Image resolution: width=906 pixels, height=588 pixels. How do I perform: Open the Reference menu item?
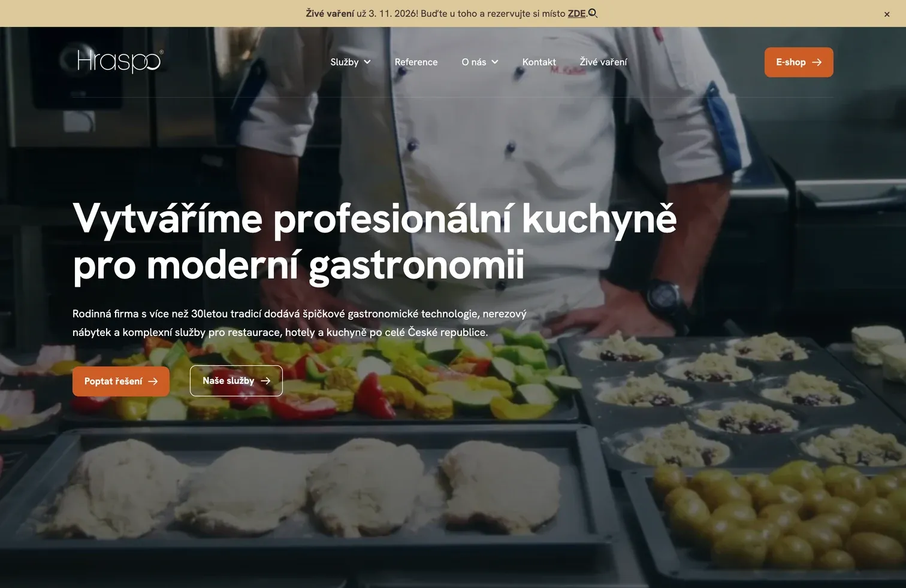(416, 62)
